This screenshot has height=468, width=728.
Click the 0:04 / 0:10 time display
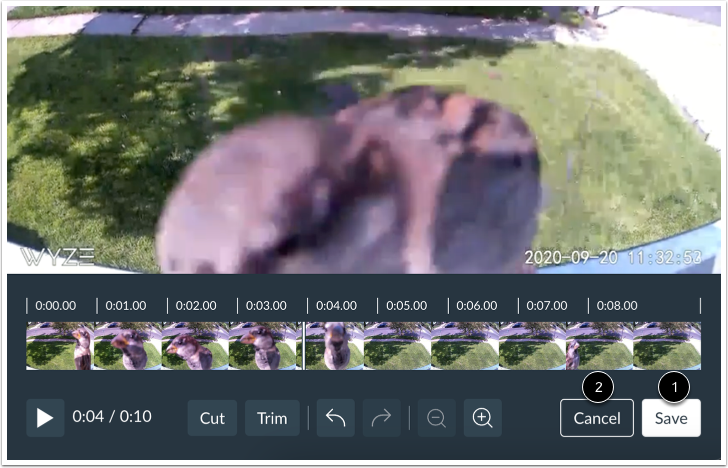112,416
